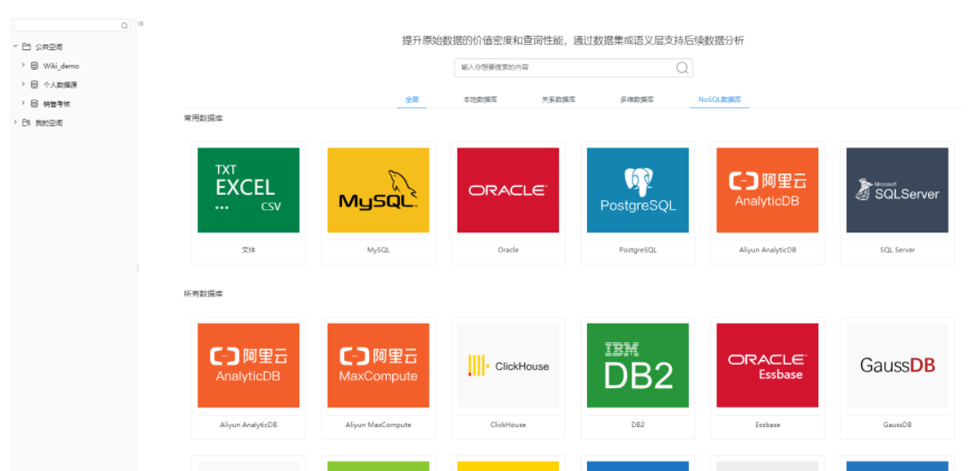Click the Wiki_demo database icon
The width and height of the screenshot is (980, 471).
[x=34, y=65]
